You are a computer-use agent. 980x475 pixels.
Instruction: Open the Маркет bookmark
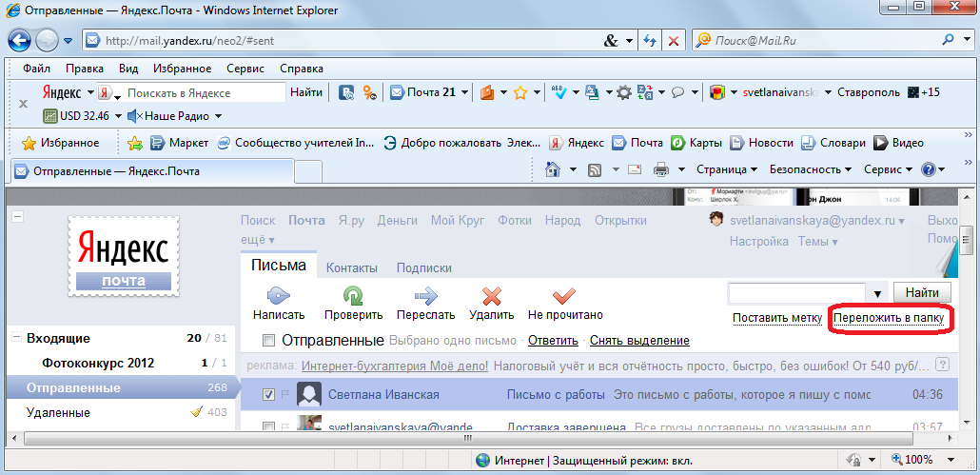click(180, 143)
